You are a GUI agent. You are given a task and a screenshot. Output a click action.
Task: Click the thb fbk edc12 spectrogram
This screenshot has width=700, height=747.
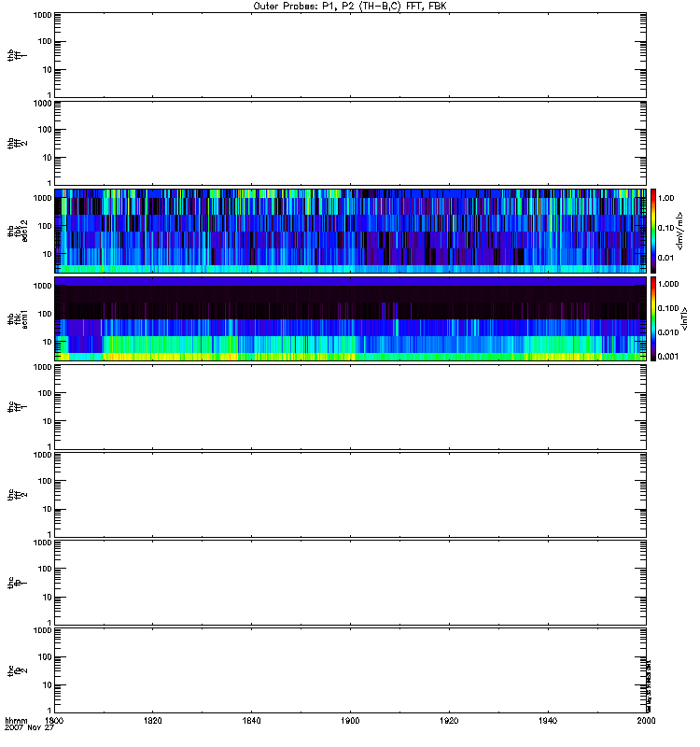(350, 230)
